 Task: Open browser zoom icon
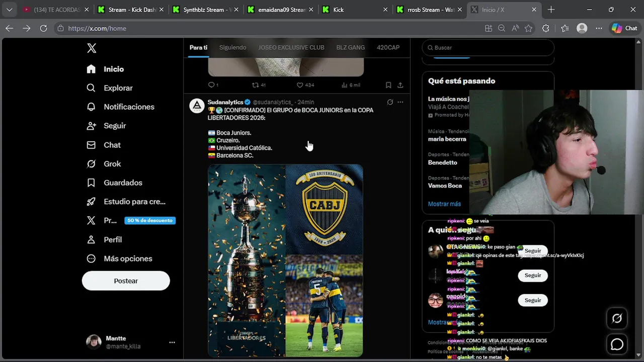coord(502,28)
